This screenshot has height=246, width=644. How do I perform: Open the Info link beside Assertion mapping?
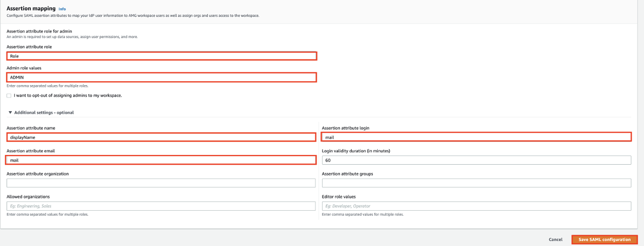(x=62, y=9)
